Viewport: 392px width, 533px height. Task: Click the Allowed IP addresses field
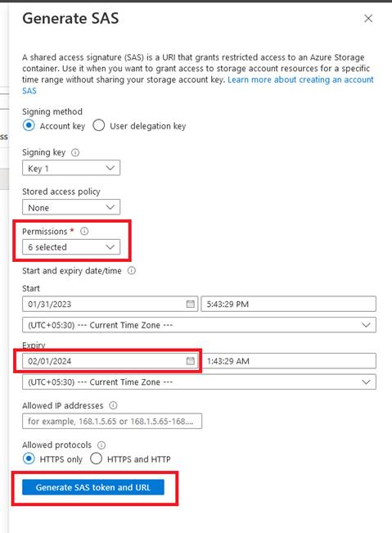pyautogui.click(x=112, y=421)
